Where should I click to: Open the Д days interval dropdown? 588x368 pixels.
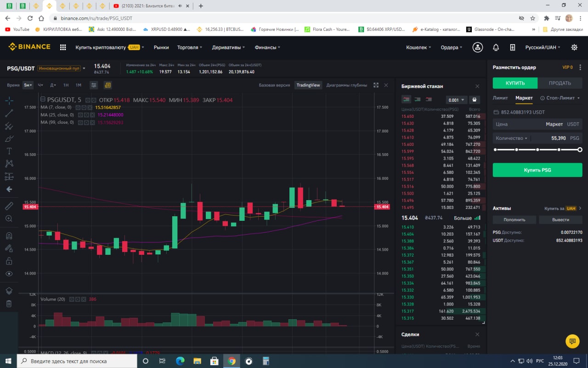pos(53,85)
